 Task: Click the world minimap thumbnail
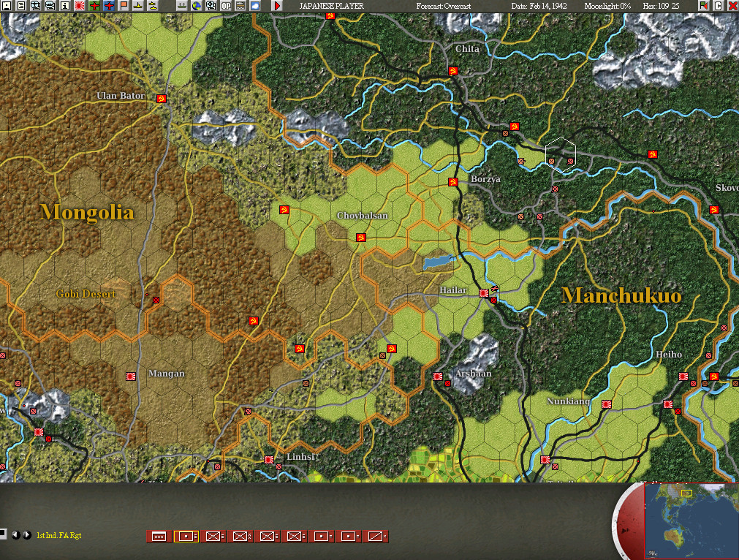pos(691,521)
